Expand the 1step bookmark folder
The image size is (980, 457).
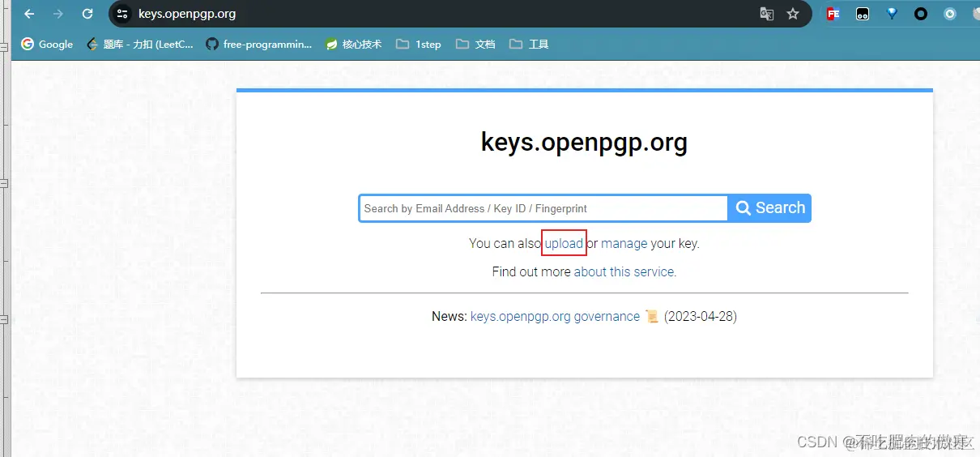coord(419,45)
